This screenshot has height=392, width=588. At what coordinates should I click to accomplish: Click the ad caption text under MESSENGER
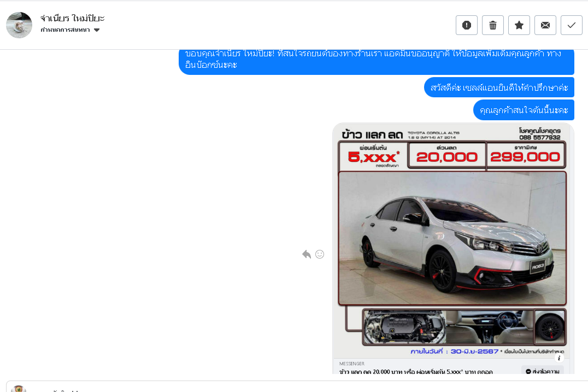(x=416, y=371)
